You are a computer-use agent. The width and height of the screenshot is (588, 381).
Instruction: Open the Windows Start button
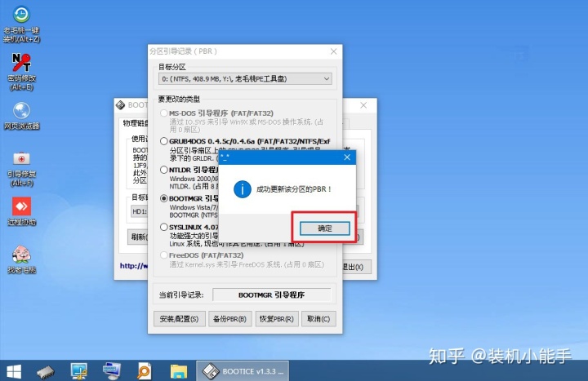(14, 372)
